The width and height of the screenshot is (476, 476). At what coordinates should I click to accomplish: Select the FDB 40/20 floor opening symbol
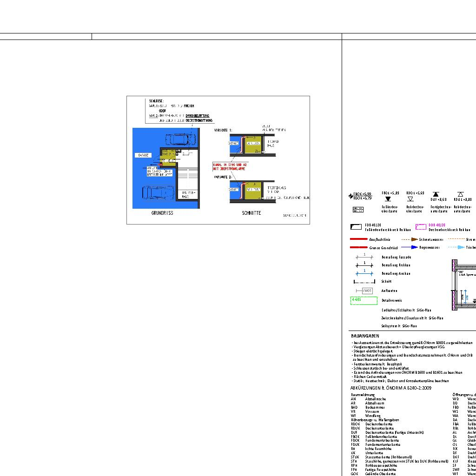[x=356, y=227]
